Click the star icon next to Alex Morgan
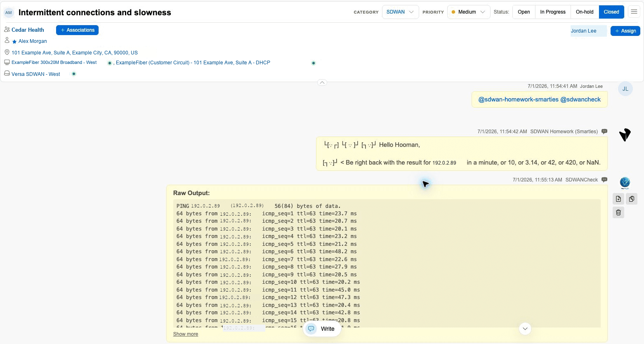 pyautogui.click(x=14, y=42)
